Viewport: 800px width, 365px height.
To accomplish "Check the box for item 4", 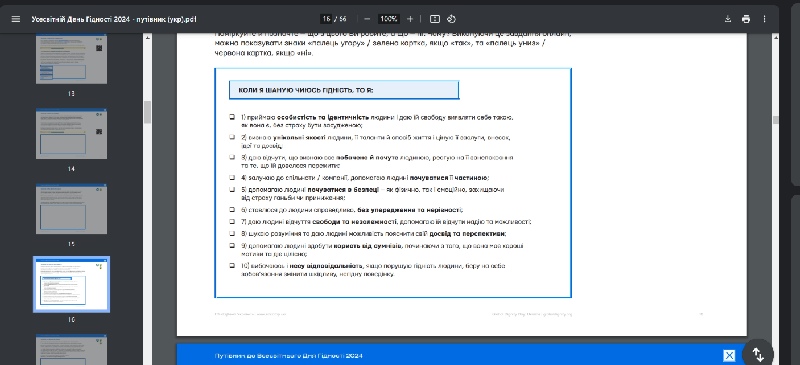I will [232, 178].
